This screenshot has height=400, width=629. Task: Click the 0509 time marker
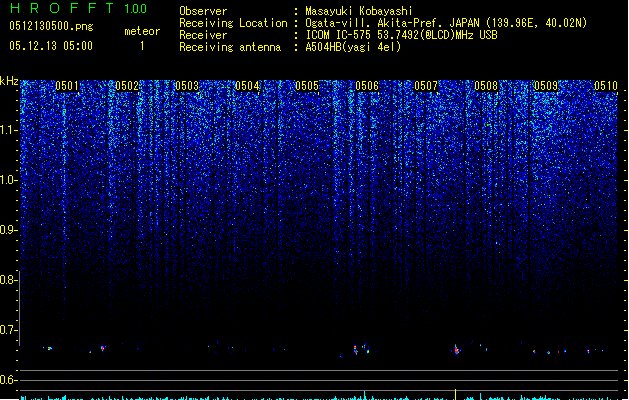point(546,86)
